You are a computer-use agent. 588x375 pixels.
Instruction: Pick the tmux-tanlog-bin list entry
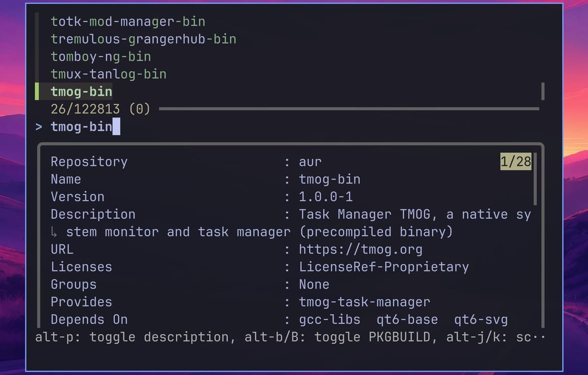[x=109, y=74]
